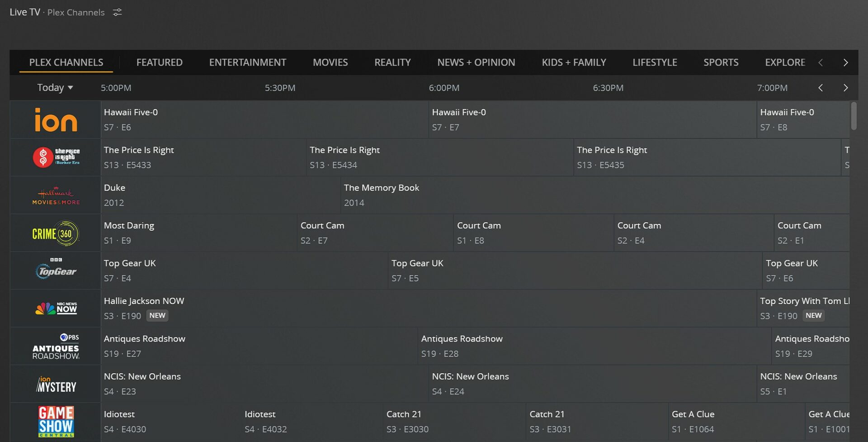Open Catch 21 S3 E3030 listing
This screenshot has width=868, height=442.
(454, 422)
